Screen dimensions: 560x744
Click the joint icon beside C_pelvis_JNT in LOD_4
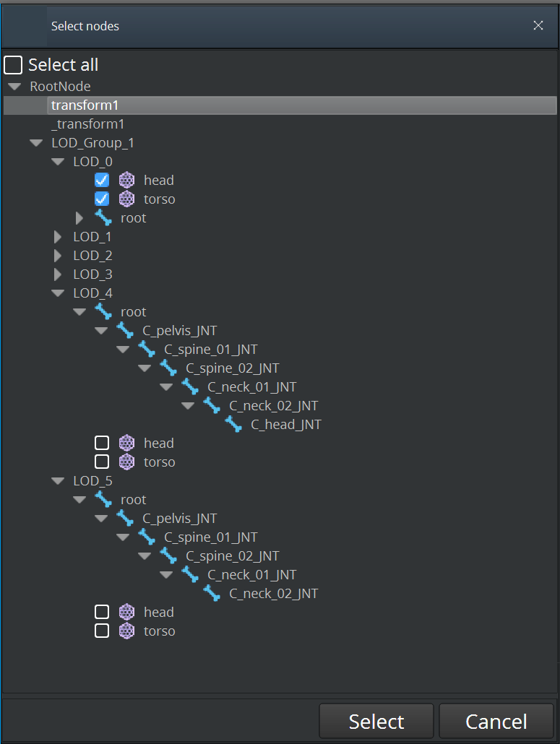[x=125, y=330]
